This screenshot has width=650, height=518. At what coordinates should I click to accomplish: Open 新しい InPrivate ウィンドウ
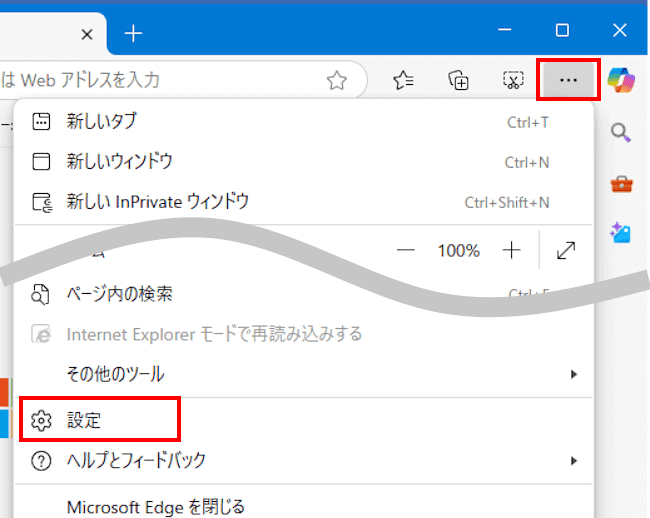(x=303, y=202)
